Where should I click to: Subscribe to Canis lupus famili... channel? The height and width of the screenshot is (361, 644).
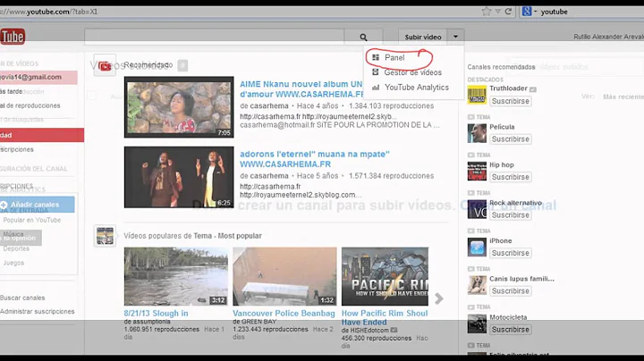[511, 290]
